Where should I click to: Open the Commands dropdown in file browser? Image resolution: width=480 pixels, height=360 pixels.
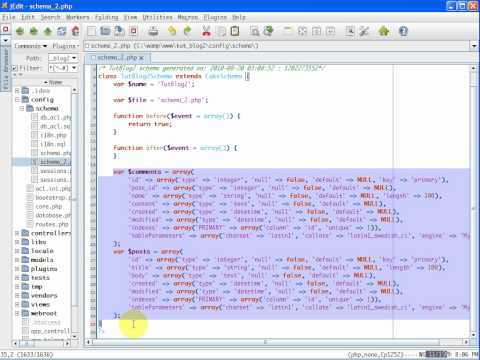pyautogui.click(x=31, y=46)
